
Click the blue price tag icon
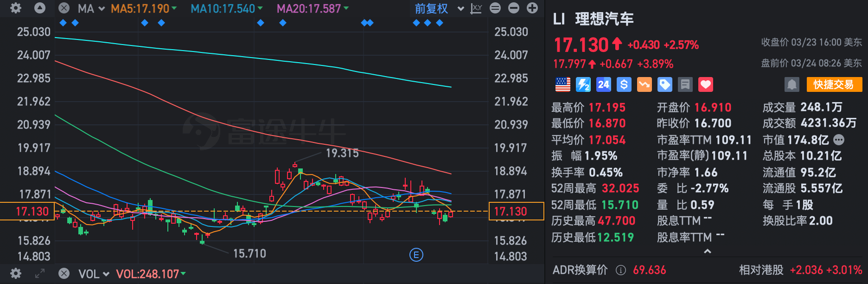[665, 84]
